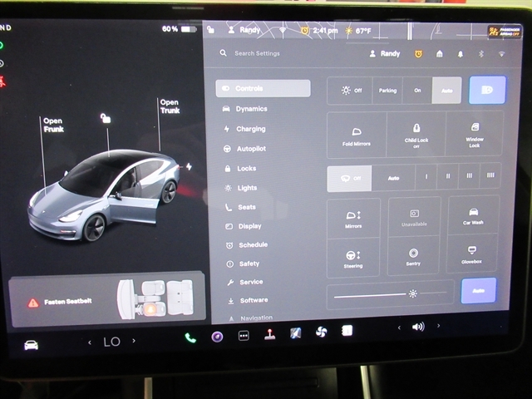Open the more apps launcher (three dots)
Image resolution: width=532 pixels, height=399 pixels.
(x=244, y=336)
